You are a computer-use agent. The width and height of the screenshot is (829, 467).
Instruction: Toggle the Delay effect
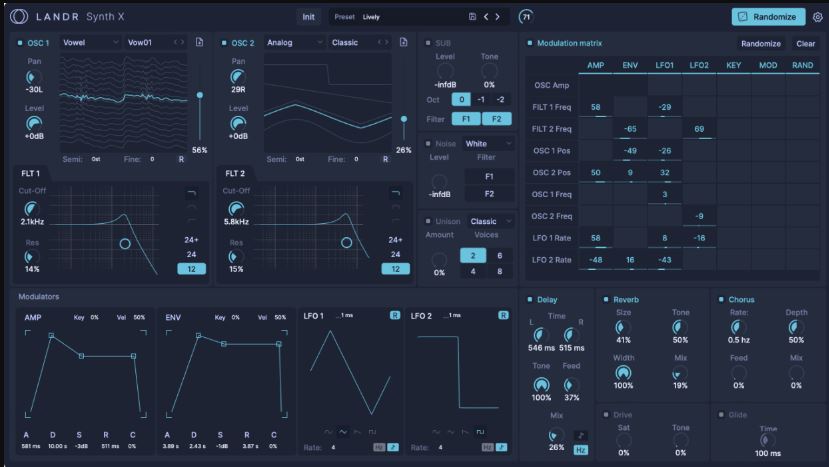coord(529,299)
